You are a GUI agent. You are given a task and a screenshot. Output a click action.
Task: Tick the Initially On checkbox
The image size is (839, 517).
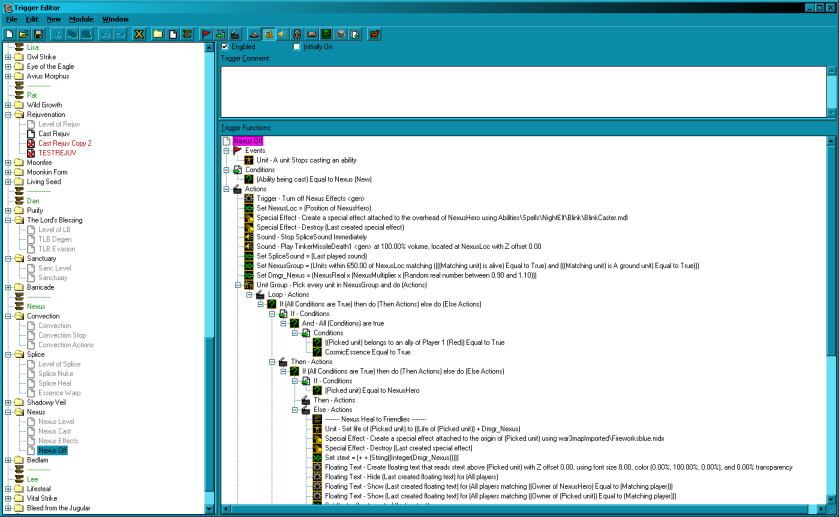click(296, 47)
